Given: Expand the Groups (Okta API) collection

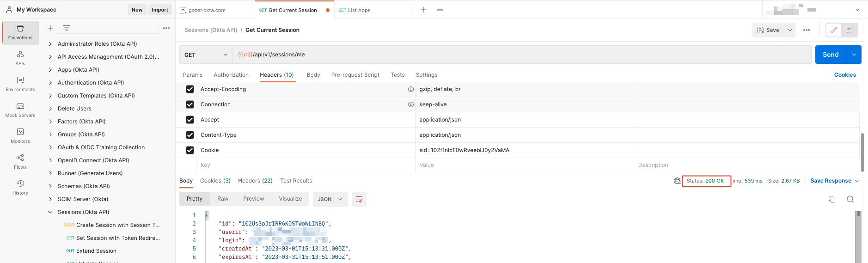Looking at the screenshot, I should 50,135.
